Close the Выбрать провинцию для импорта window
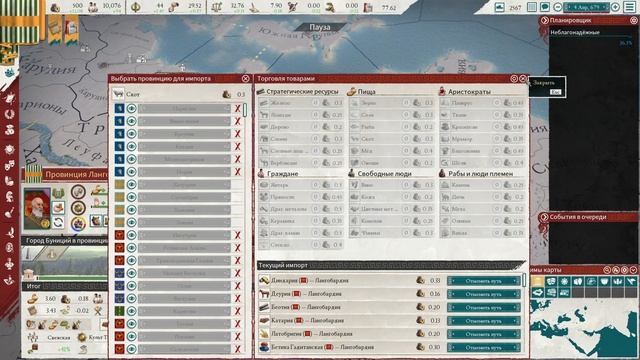This screenshot has width=640, height=360. (245, 78)
